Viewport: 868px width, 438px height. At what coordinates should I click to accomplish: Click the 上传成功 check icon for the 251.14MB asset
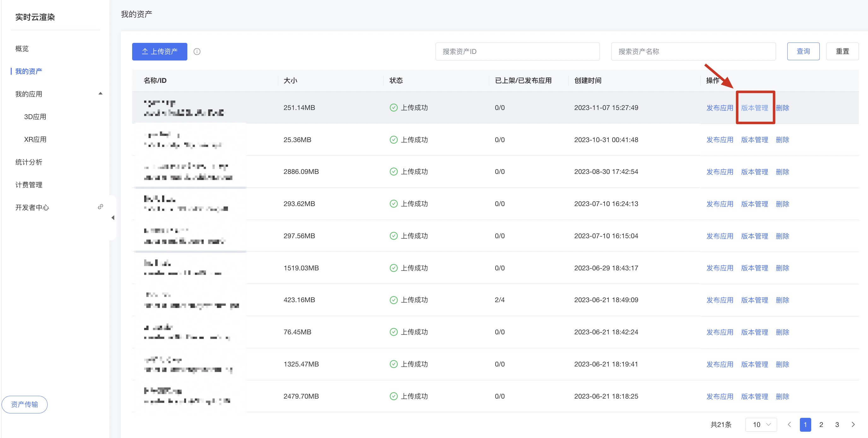pos(393,108)
